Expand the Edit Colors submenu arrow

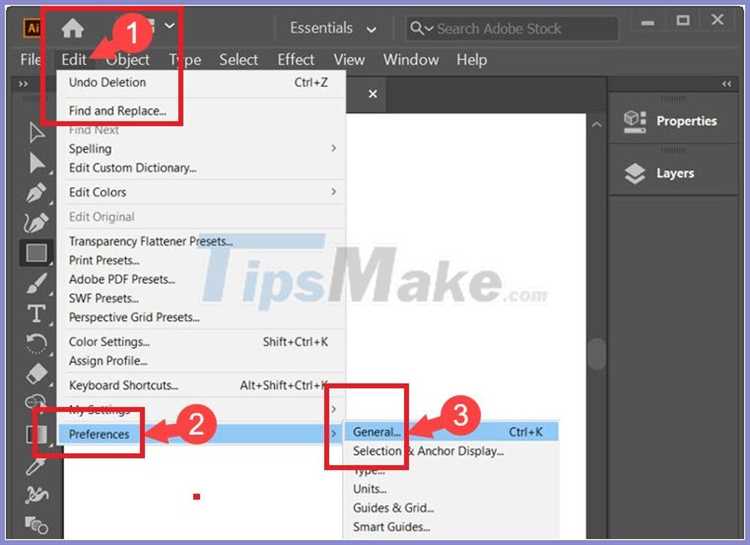click(333, 191)
